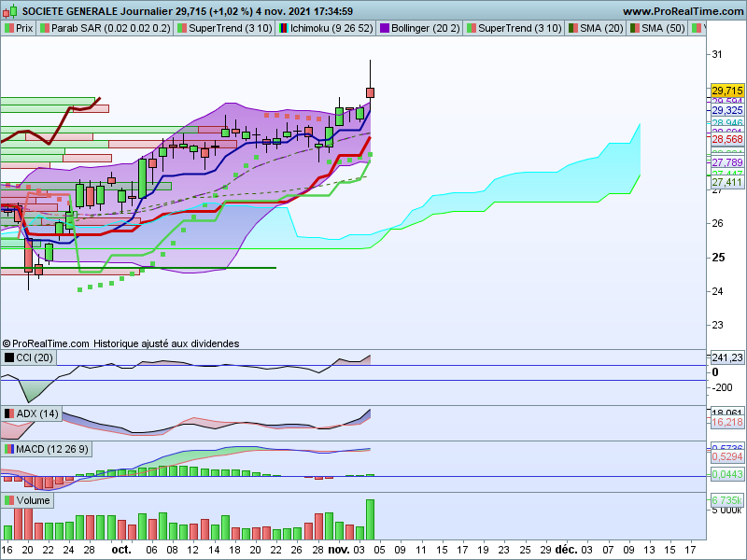Click the -200 level on CCI scale
Viewport: 747px width, 560px height.
(x=723, y=387)
